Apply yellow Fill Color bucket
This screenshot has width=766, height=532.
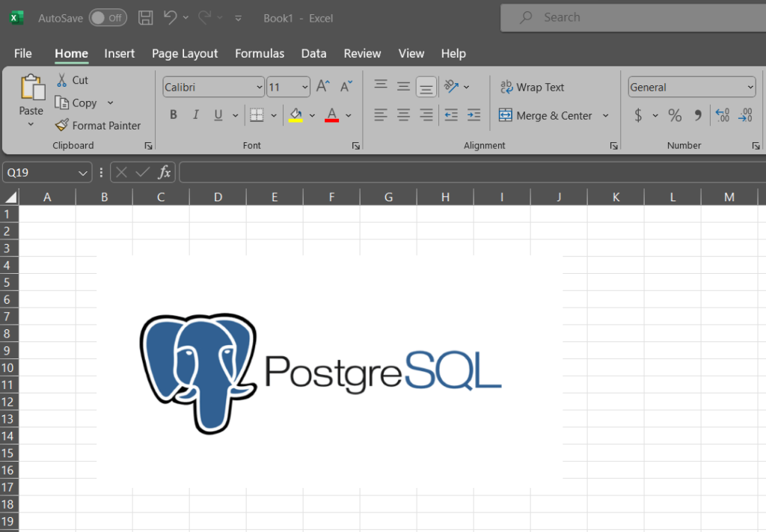295,114
